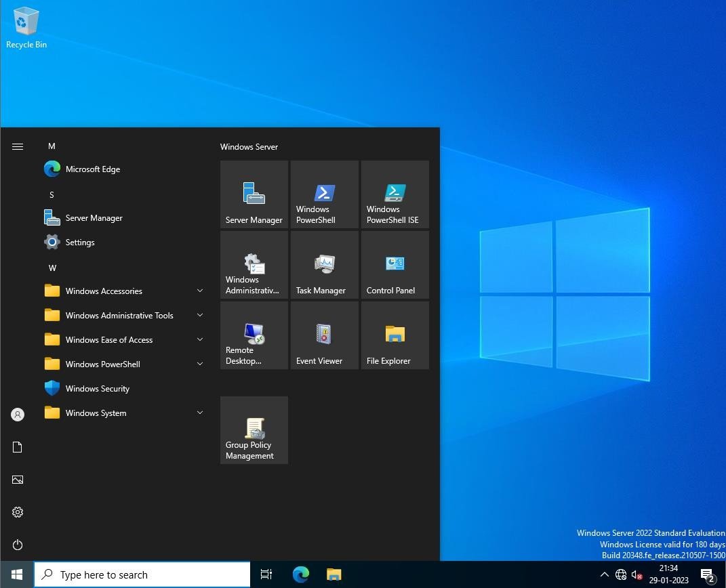Open Windows Security from the app list
This screenshot has width=726, height=588.
click(x=124, y=389)
